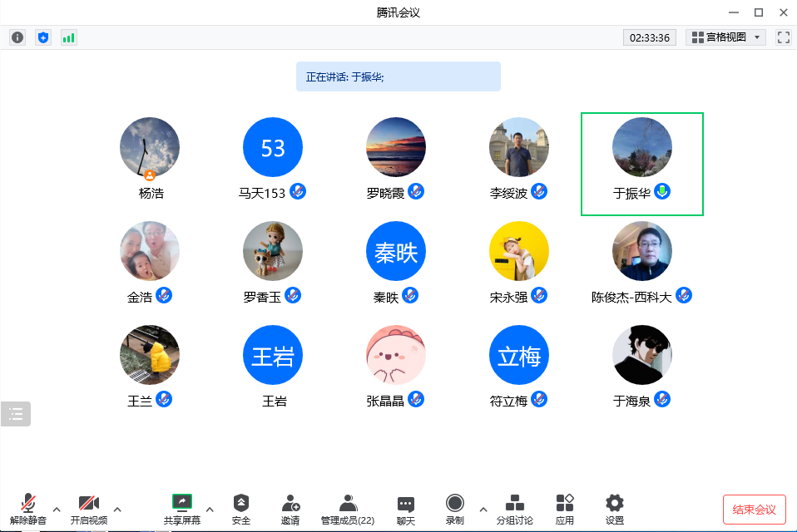The height and width of the screenshot is (532, 797).
Task: Open Manage Members (管理成员) list
Action: tap(348, 509)
